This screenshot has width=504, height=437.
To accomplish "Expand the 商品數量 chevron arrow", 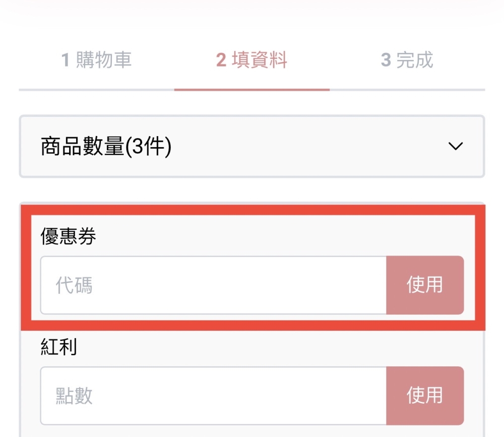I will [x=456, y=146].
